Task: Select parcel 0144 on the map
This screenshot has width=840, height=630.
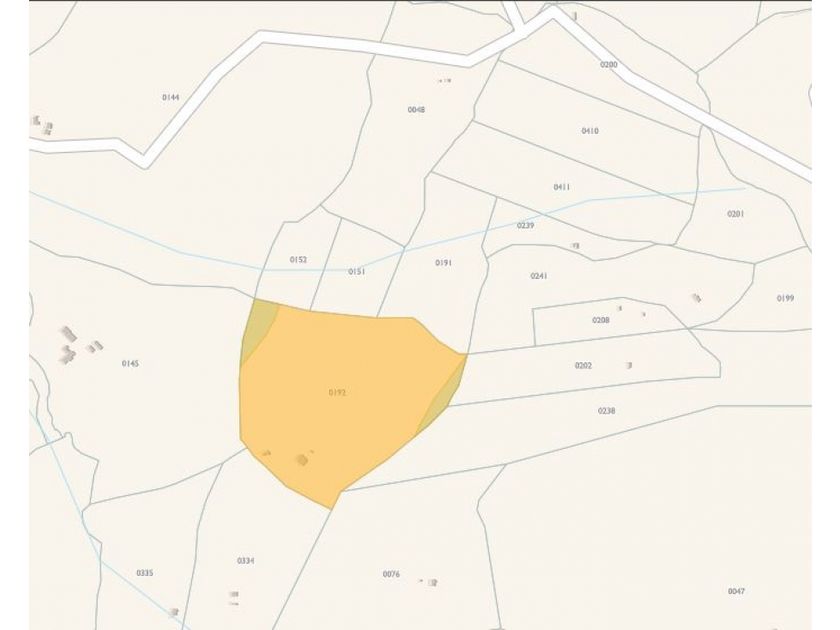Action: pyautogui.click(x=171, y=98)
